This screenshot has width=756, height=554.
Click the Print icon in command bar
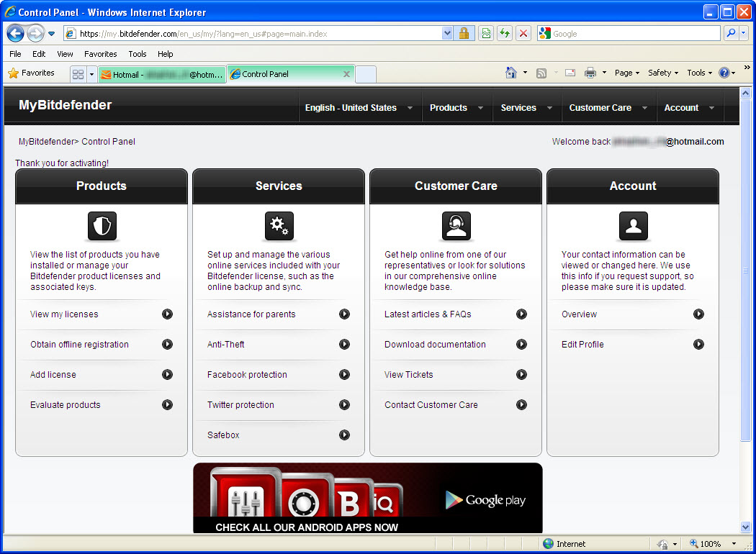[x=590, y=73]
